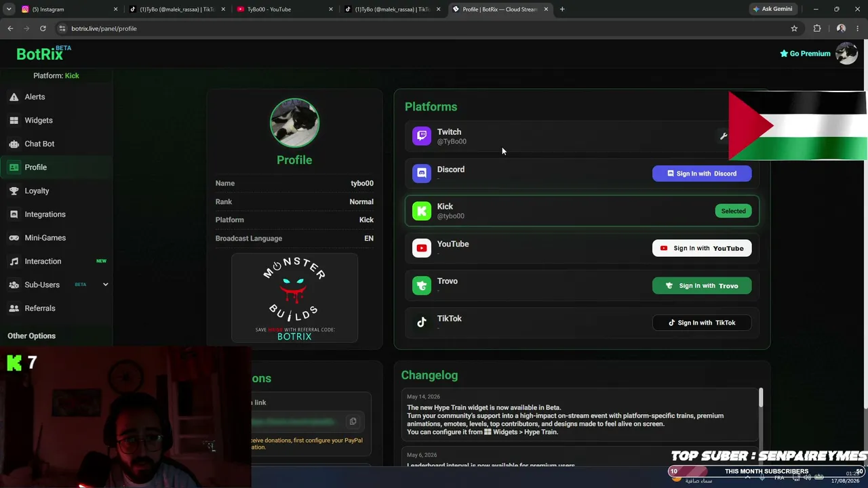Click the Other Options heading
This screenshot has height=488, width=868.
point(31,335)
